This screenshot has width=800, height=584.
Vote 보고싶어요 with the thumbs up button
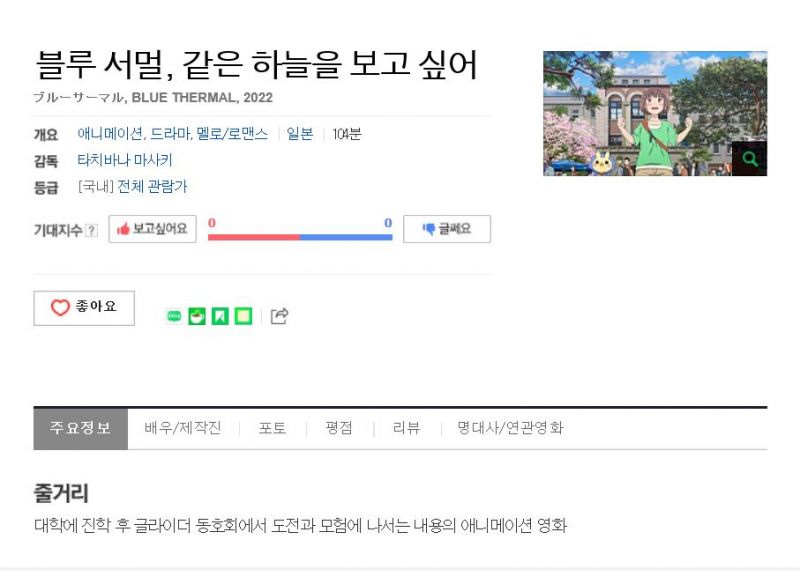pyautogui.click(x=153, y=229)
